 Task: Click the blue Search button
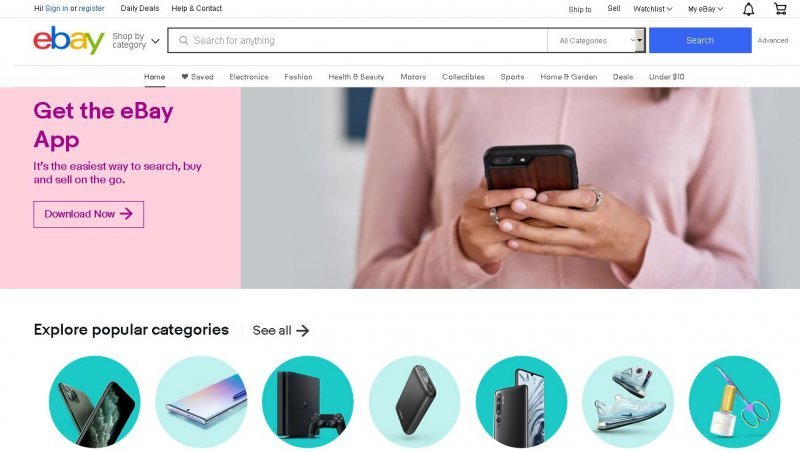click(700, 40)
